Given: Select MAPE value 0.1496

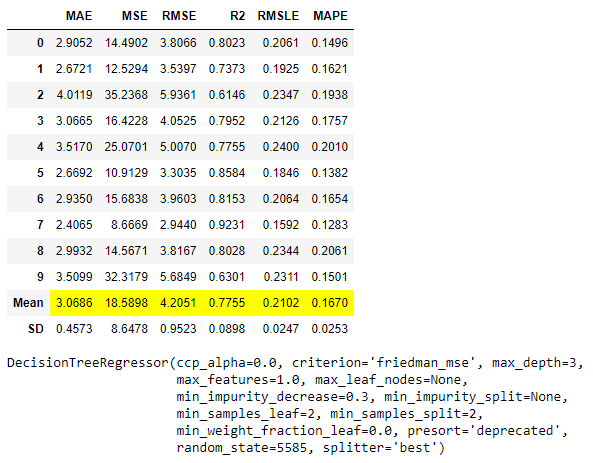Looking at the screenshot, I should 329,43.
